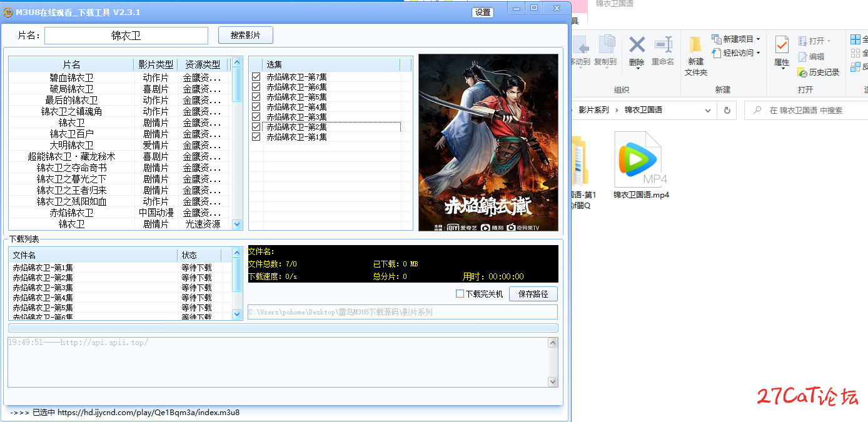868x422 pixels.
Task: Go to 影片系列 in Explorer breadcrumb
Action: click(x=593, y=110)
